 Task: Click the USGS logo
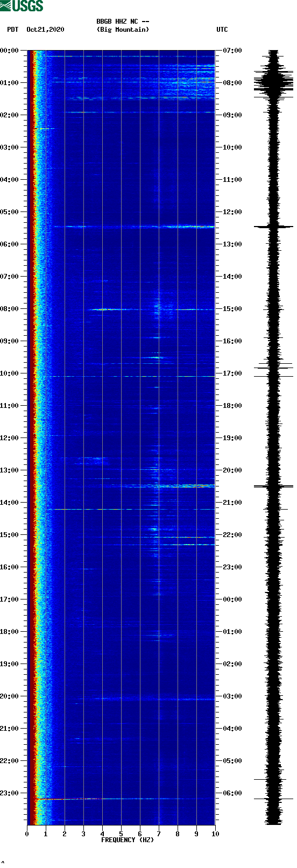22,6
